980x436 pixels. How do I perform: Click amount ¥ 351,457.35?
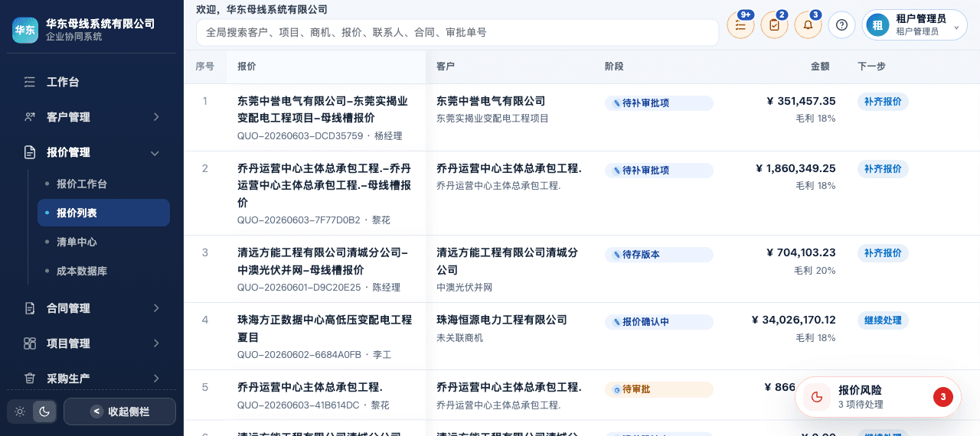(801, 101)
